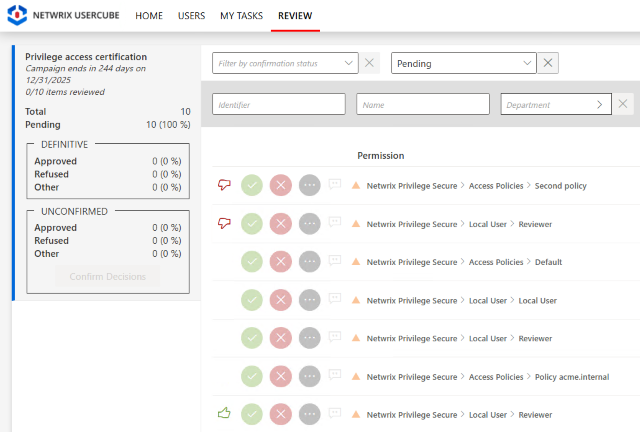
Task: Focus the Identifier search field
Action: [x=279, y=104]
